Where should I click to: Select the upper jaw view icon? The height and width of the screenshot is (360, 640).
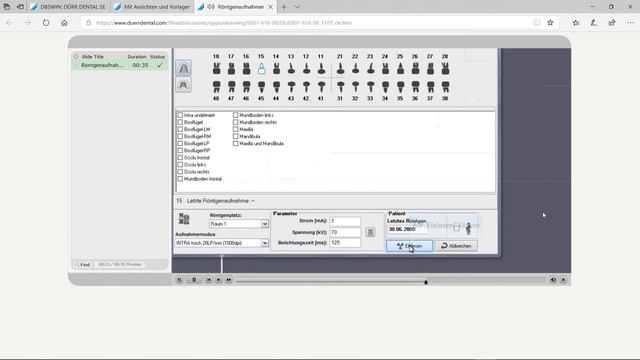point(184,68)
